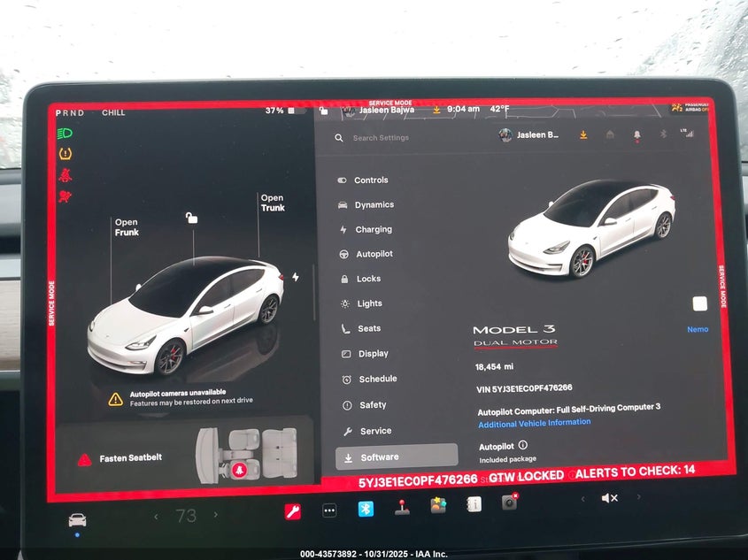Open the Autopilot settings menu
This screenshot has width=748, height=560.
tap(374, 254)
